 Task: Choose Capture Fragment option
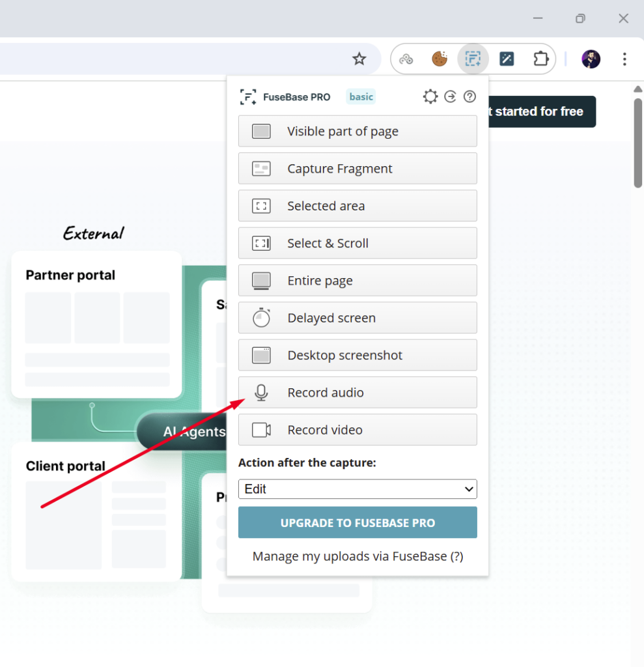click(357, 169)
